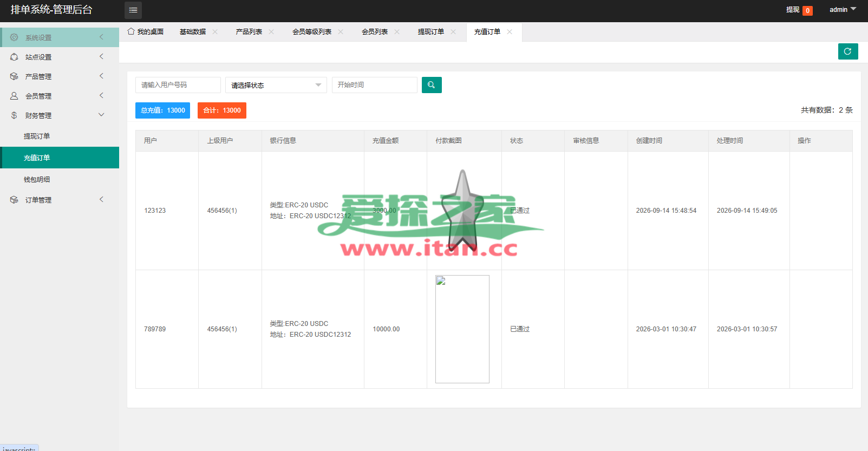The height and width of the screenshot is (451, 868).
Task: Click the green refresh icon button
Action: point(848,51)
